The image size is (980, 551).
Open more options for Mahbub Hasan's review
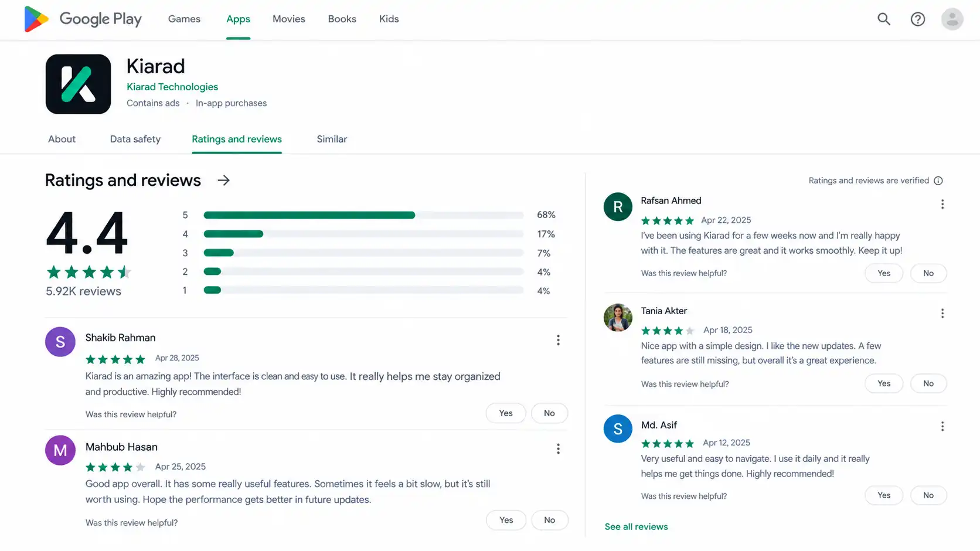(x=558, y=448)
